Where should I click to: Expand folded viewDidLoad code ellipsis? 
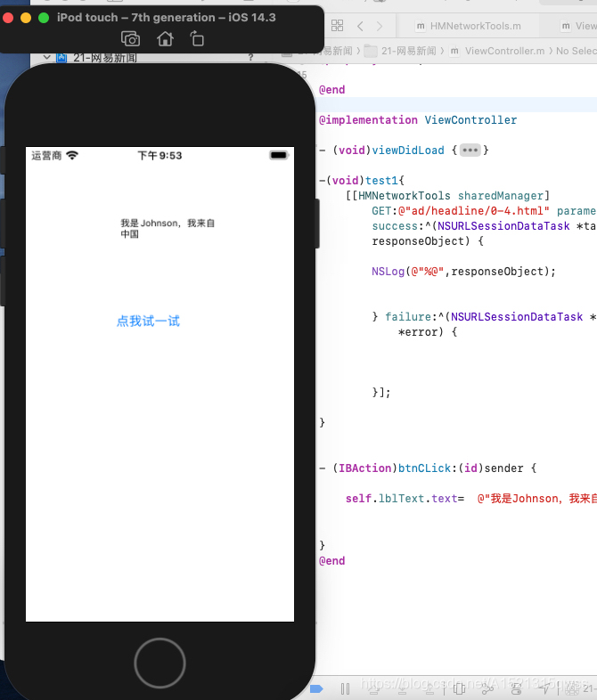coord(470,150)
